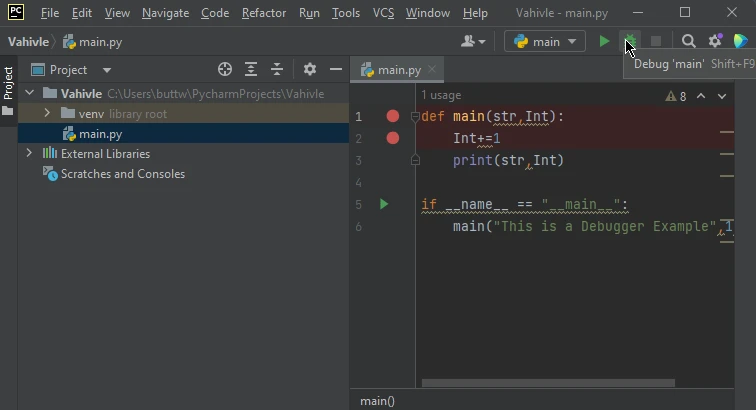Click the colorful JetBrains Toolbox icon

741,41
